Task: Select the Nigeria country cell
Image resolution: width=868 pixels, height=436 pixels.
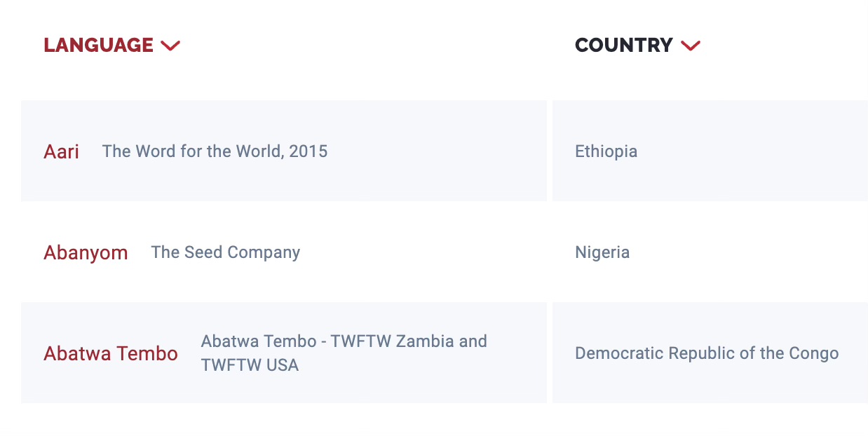Action: coord(602,252)
